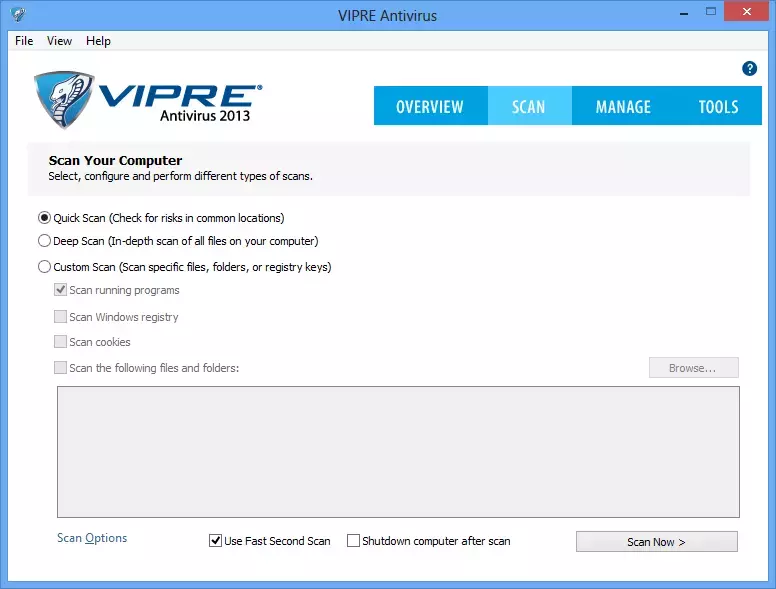Open the File menu
Image resolution: width=776 pixels, height=589 pixels.
tap(24, 41)
